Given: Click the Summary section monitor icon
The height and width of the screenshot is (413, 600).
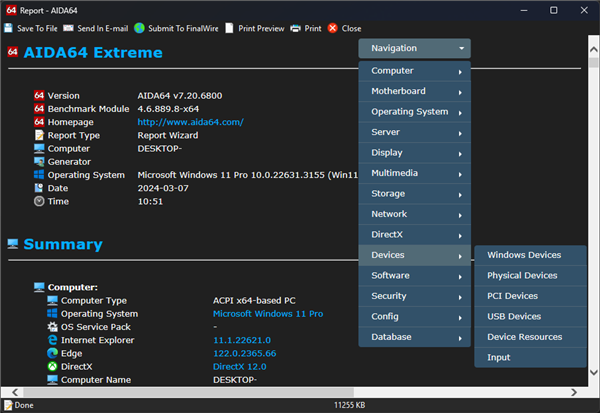Looking at the screenshot, I should pyautogui.click(x=13, y=244).
